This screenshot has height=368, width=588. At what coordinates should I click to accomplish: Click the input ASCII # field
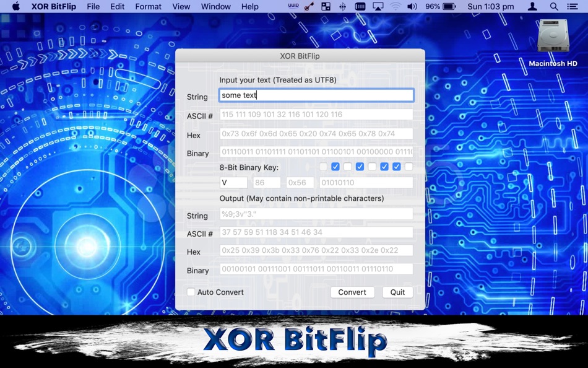pyautogui.click(x=316, y=115)
